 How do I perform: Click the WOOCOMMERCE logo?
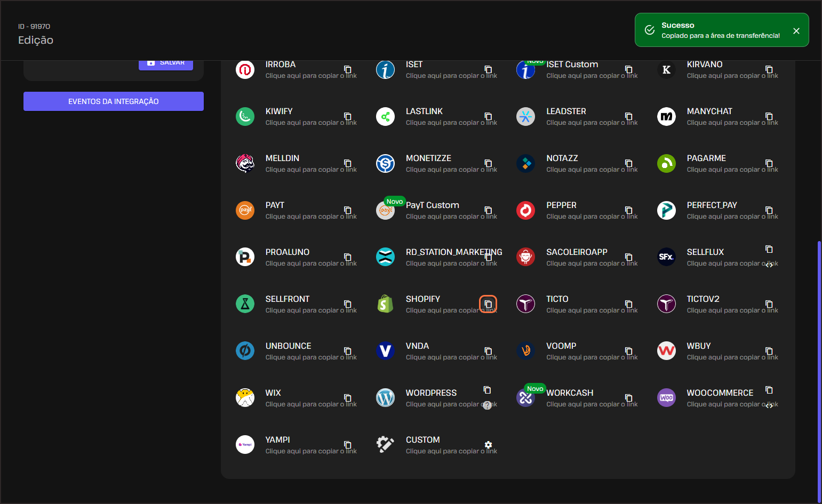[x=666, y=398]
